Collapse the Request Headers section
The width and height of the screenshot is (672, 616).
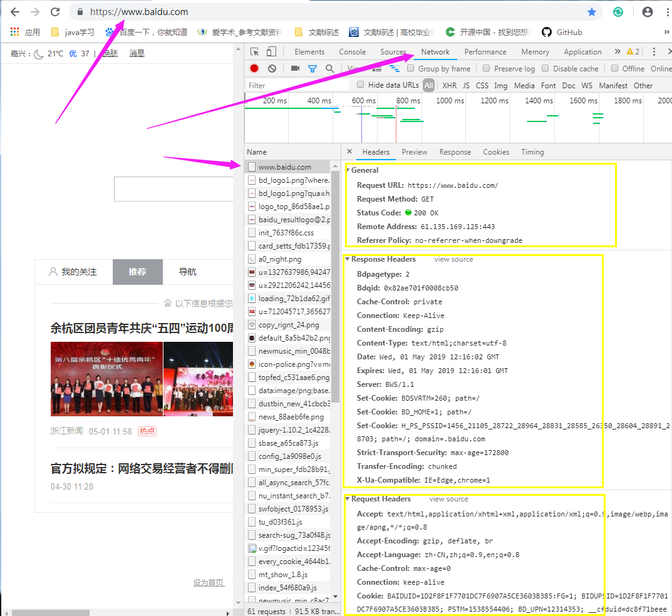(x=348, y=499)
